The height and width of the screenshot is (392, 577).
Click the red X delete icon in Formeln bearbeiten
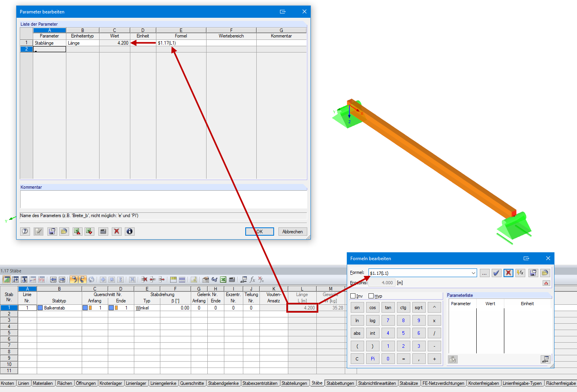coord(508,273)
